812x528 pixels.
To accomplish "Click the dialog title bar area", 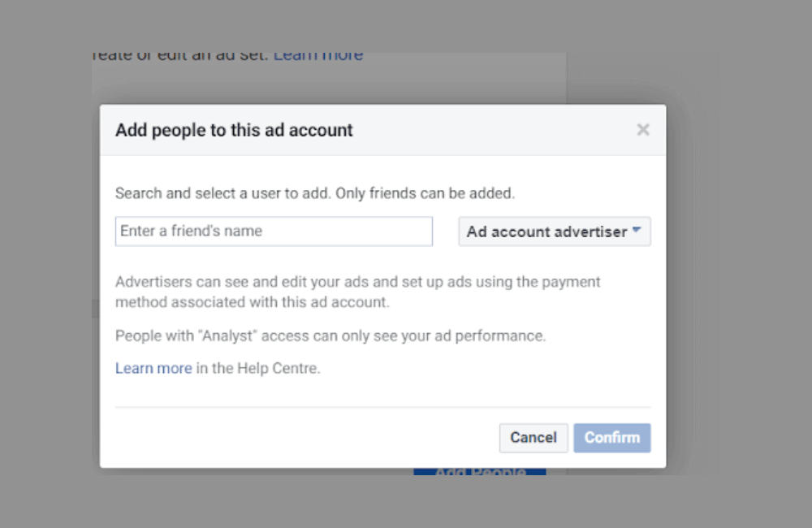I will [232, 129].
